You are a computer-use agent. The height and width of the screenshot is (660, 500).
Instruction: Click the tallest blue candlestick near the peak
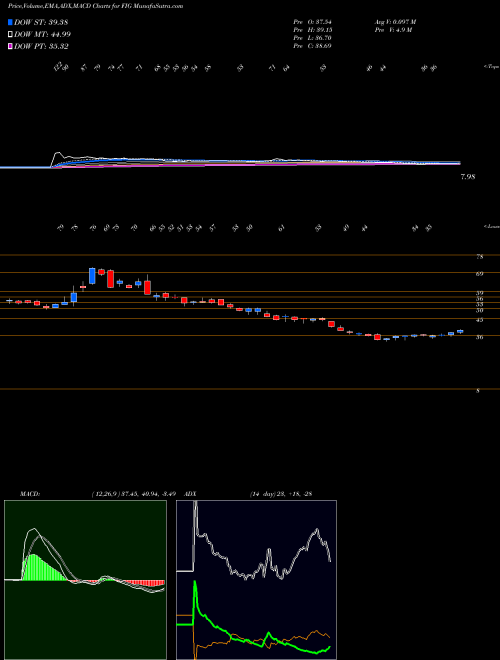click(x=92, y=276)
